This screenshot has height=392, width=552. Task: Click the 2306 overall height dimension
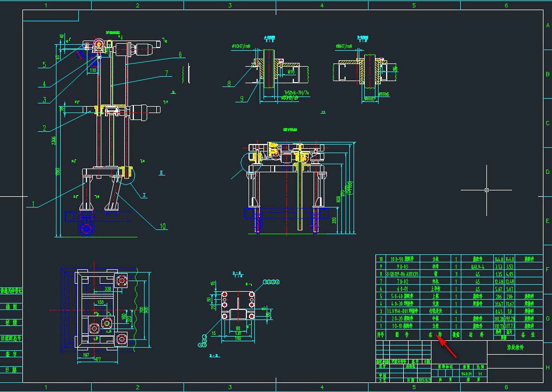pyautogui.click(x=53, y=140)
